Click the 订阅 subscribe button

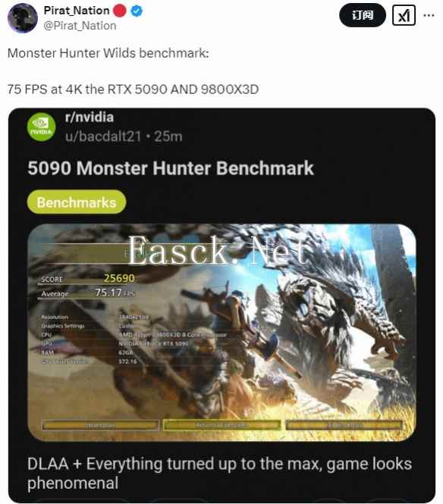[x=363, y=15]
